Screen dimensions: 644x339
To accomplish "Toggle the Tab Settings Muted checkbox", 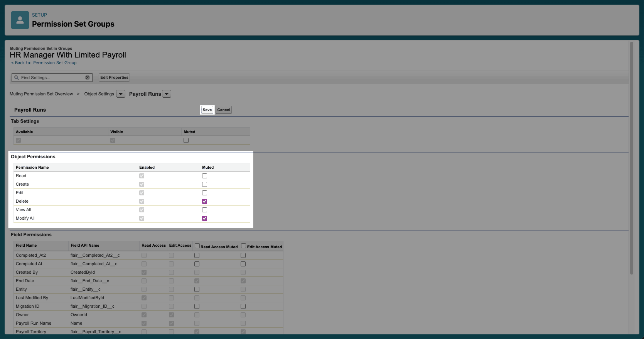I will click(186, 141).
